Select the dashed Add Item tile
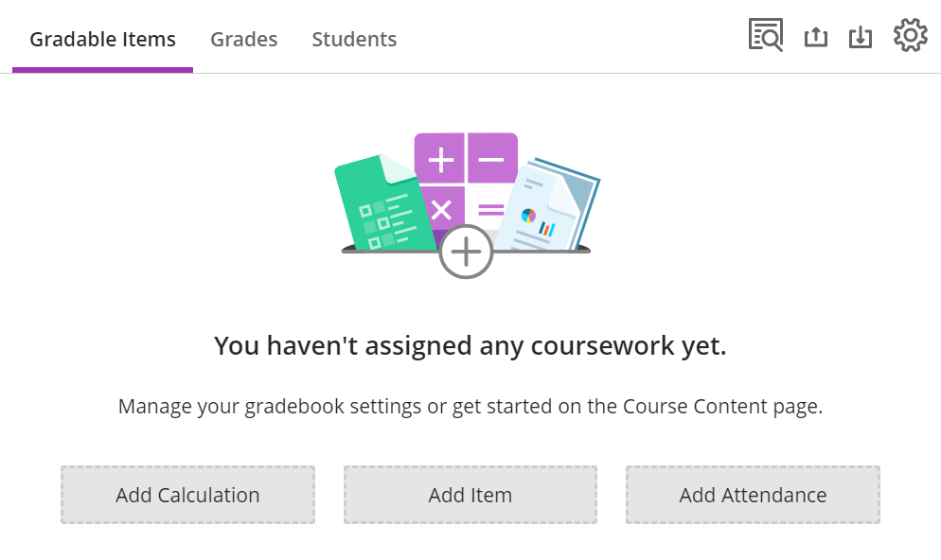 click(x=470, y=495)
